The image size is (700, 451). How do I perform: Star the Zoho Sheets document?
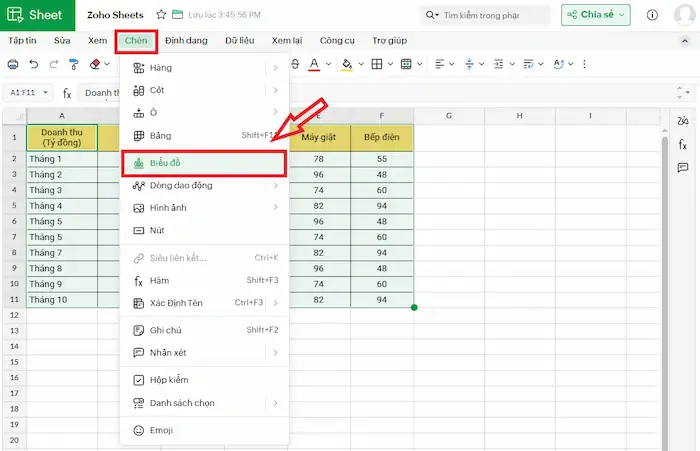(161, 15)
